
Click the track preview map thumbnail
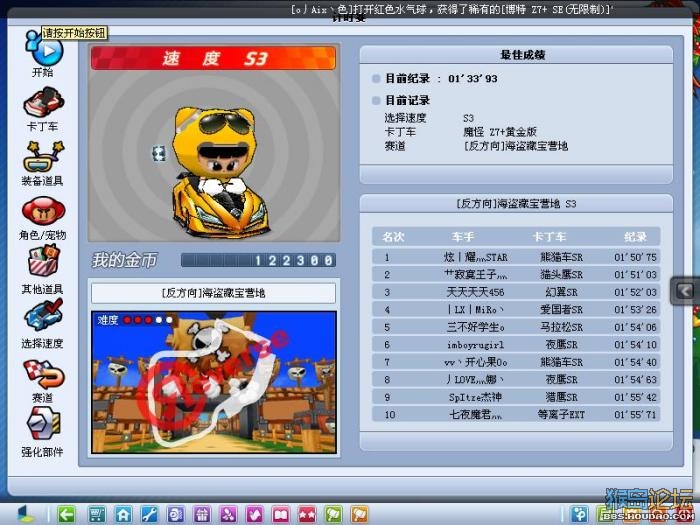[x=214, y=383]
